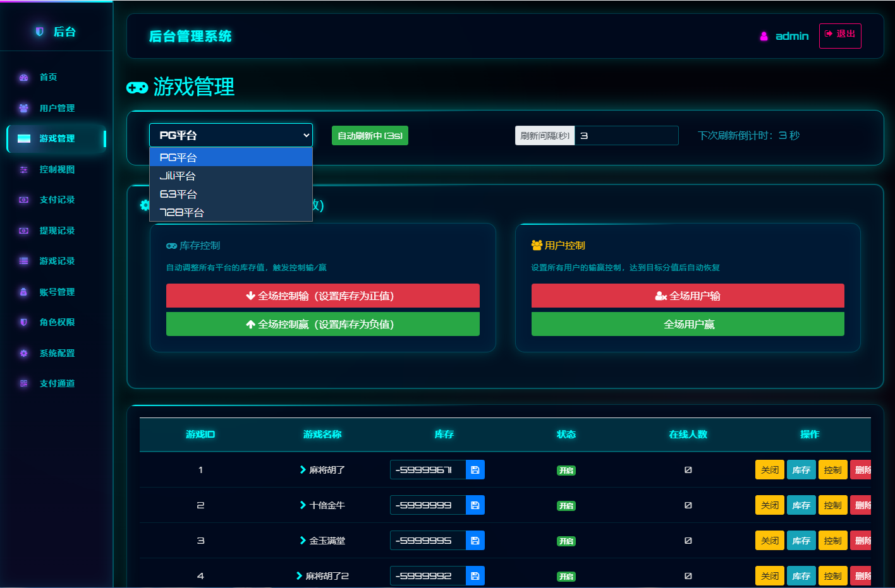Click 删除 button for 麻将胡了 row

click(x=861, y=470)
